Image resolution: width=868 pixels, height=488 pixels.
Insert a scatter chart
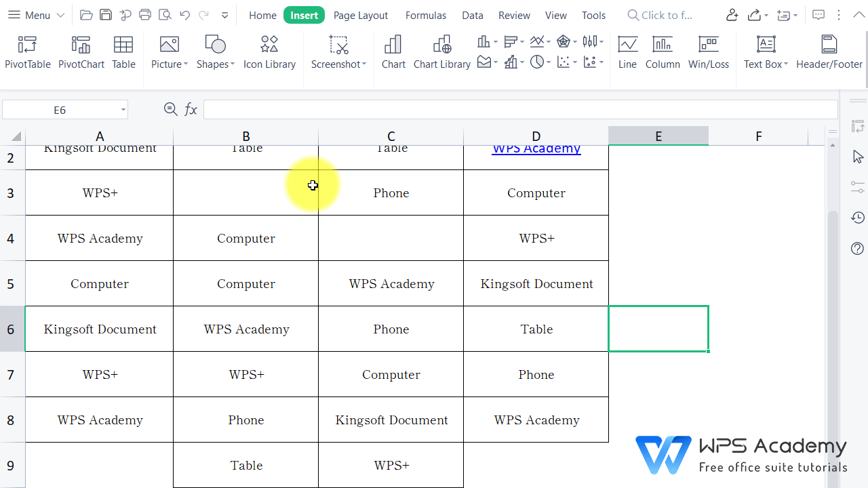(563, 62)
